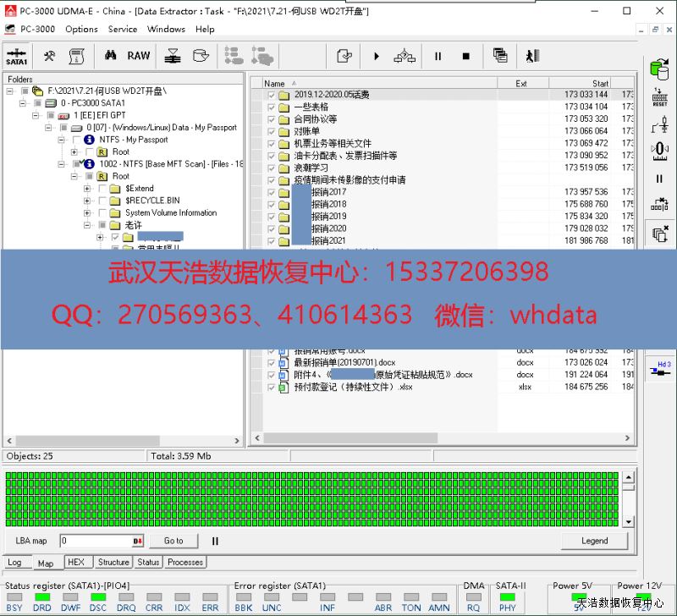Collapse the 老许 folder node
The height and width of the screenshot is (616, 677).
pos(87,226)
